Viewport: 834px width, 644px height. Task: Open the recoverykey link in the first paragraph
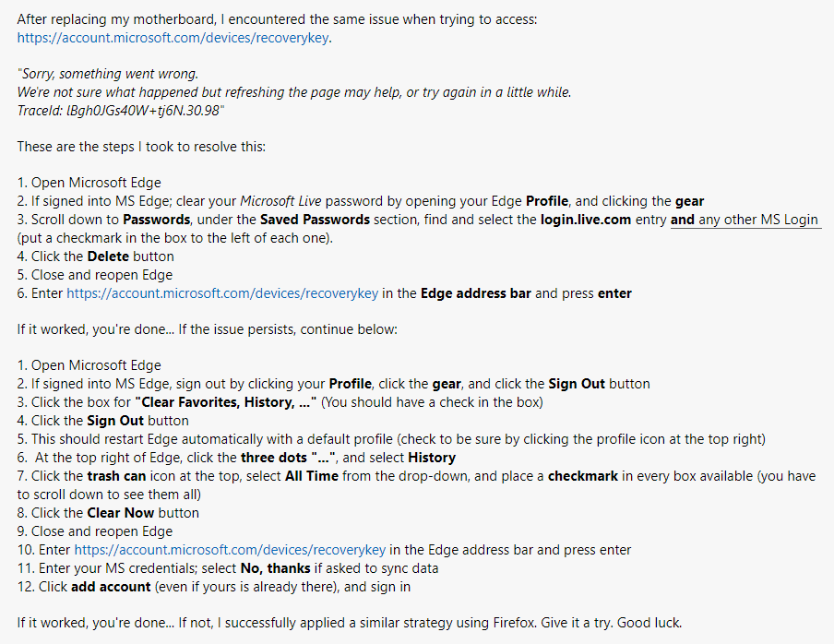[x=173, y=38]
